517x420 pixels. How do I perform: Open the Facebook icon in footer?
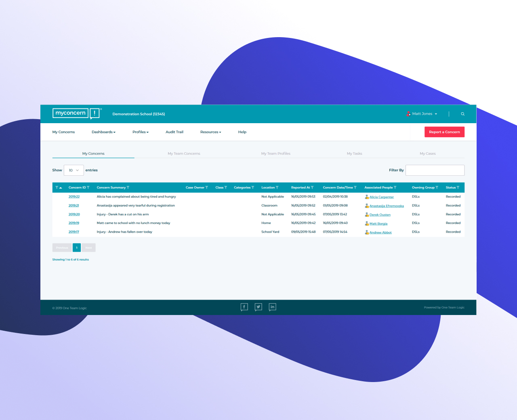tap(244, 307)
